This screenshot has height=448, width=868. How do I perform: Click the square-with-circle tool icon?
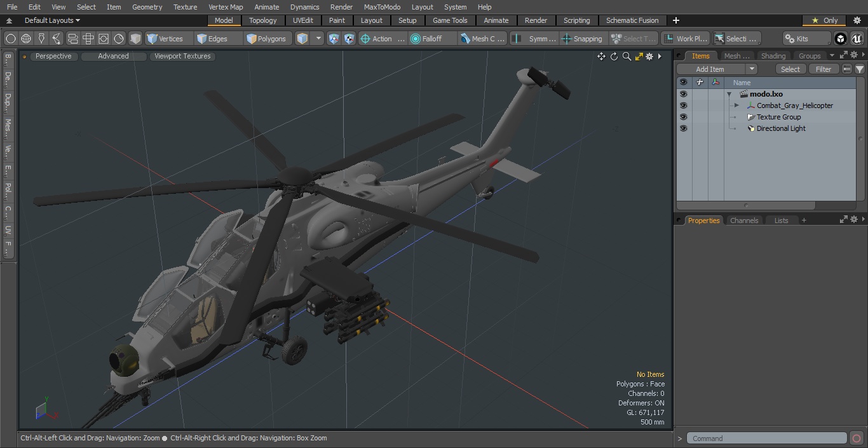coord(104,39)
